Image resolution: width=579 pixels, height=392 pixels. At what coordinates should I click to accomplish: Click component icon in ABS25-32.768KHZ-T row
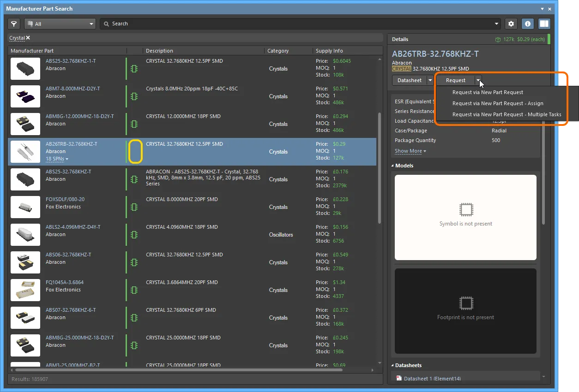point(134,179)
